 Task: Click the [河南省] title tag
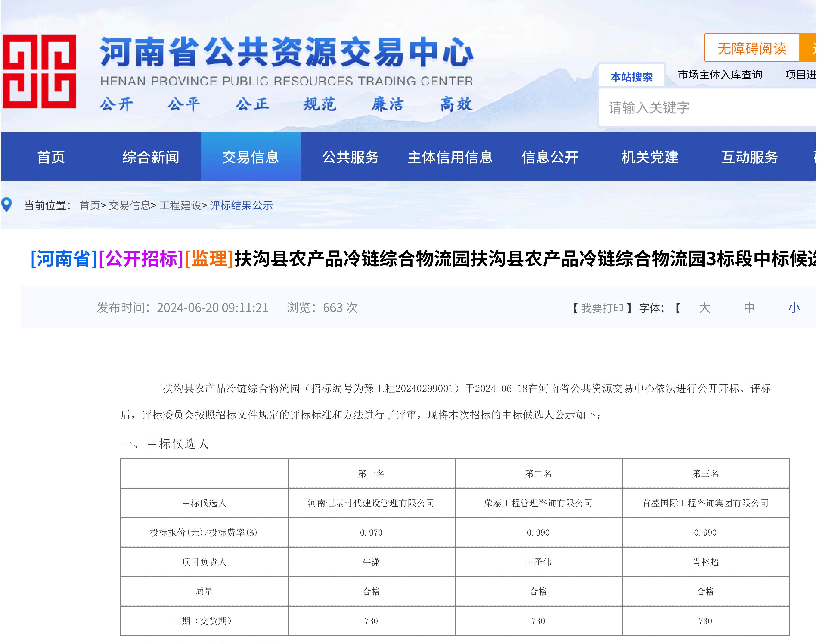tap(64, 259)
